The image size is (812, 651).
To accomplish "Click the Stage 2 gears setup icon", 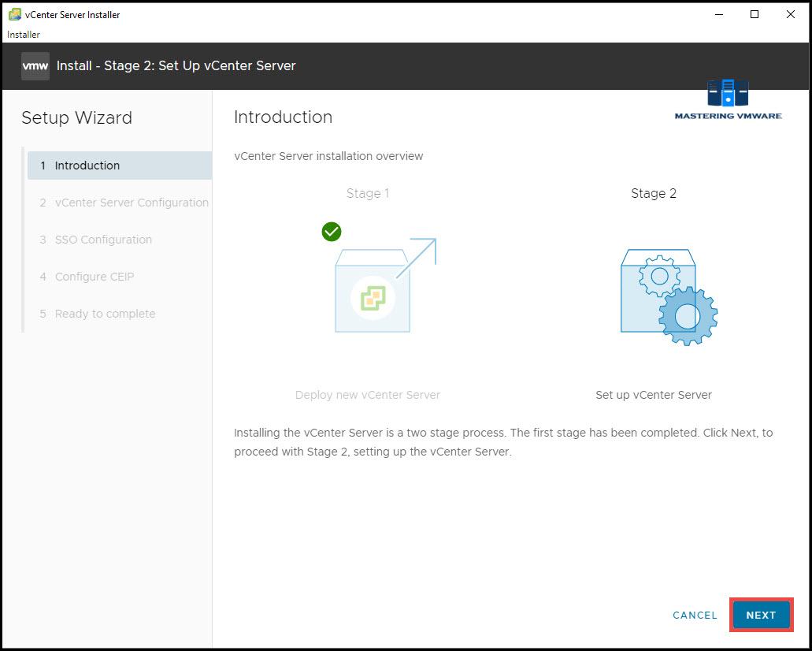I will (669, 297).
